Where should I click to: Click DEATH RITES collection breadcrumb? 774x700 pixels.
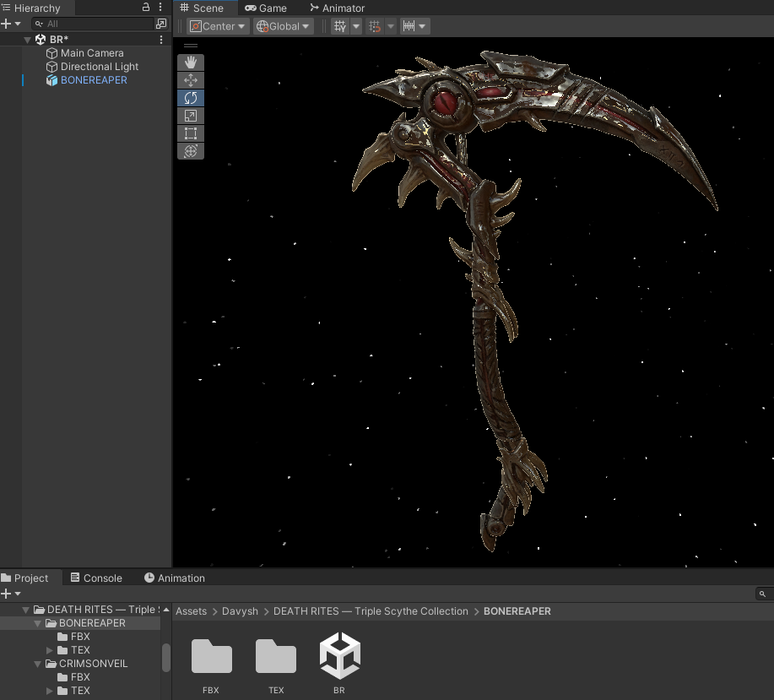[371, 611]
